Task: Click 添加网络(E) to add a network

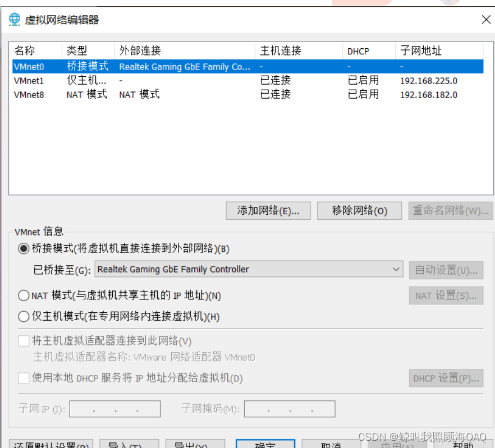Action: 268,210
